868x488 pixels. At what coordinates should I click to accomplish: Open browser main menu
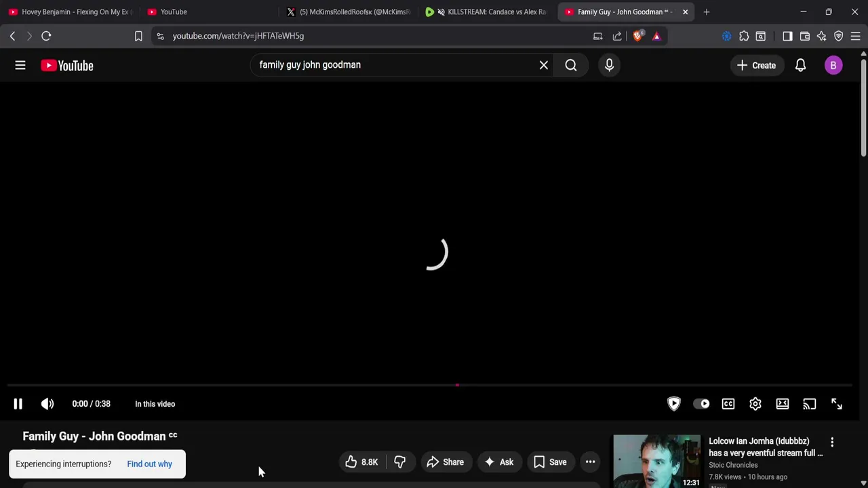[856, 36]
